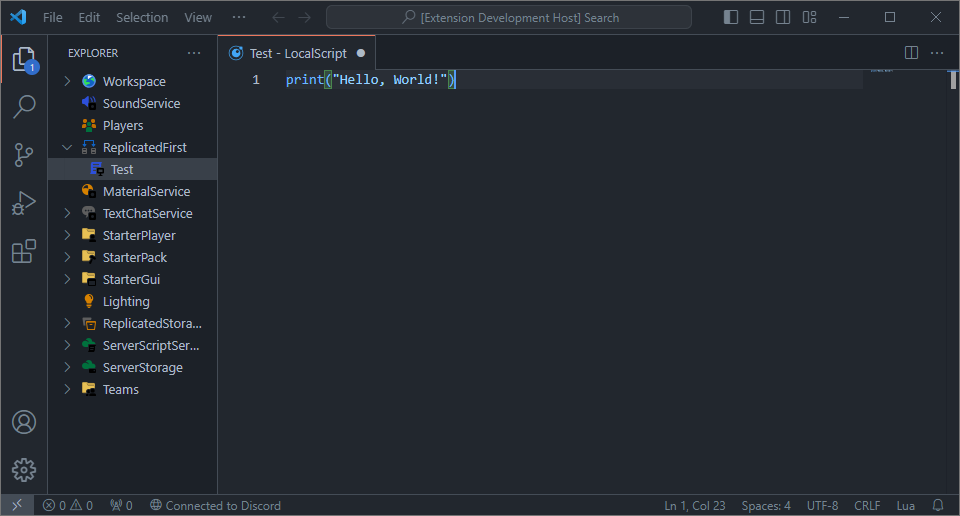Click Ln 1, Col 23 indicator
This screenshot has width=960, height=516.
coord(695,506)
